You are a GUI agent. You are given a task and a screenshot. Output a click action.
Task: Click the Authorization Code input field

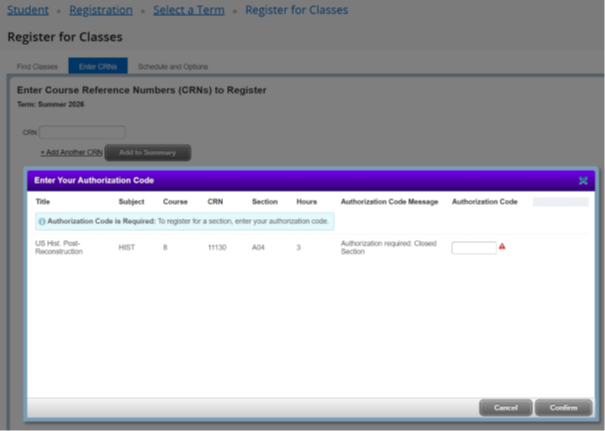[474, 248]
